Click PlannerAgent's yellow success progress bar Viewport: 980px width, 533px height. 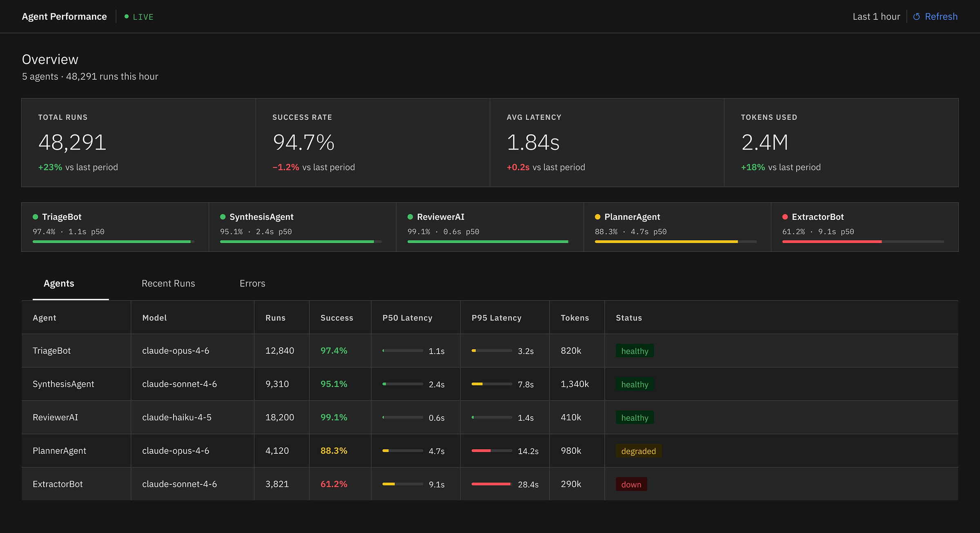tap(666, 242)
